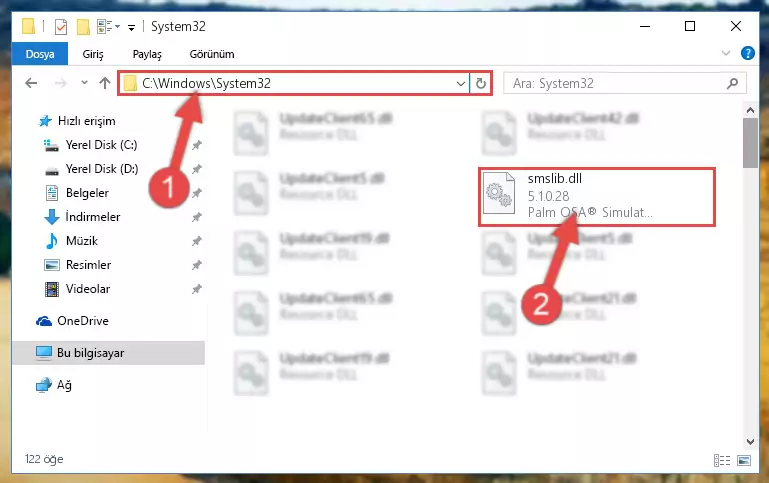Image resolution: width=769 pixels, height=483 pixels.
Task: Click the Back navigation arrow
Action: click(31, 83)
